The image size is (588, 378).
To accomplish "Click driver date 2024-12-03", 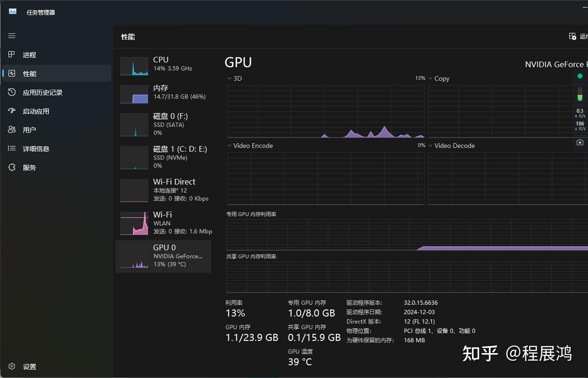I will (419, 312).
